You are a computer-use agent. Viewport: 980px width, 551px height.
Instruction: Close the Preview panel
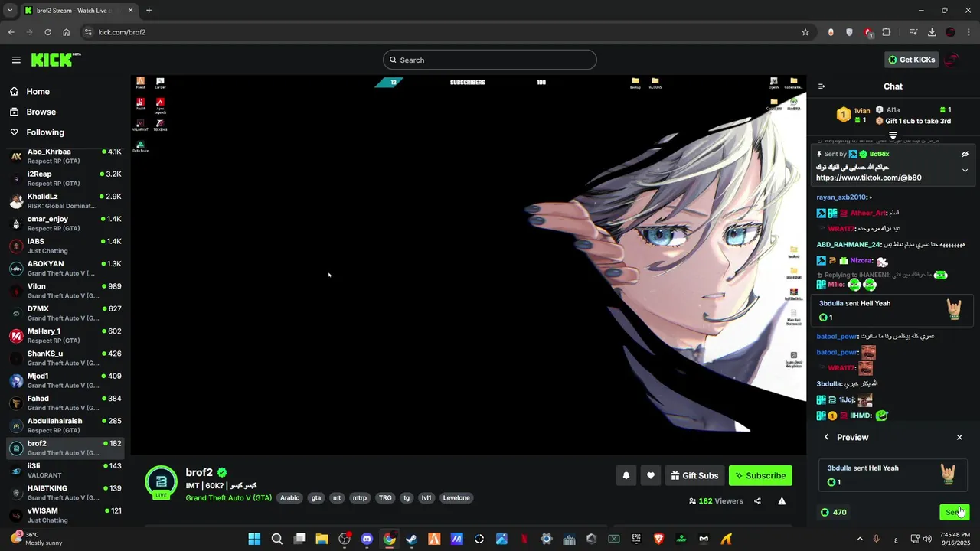click(x=959, y=437)
